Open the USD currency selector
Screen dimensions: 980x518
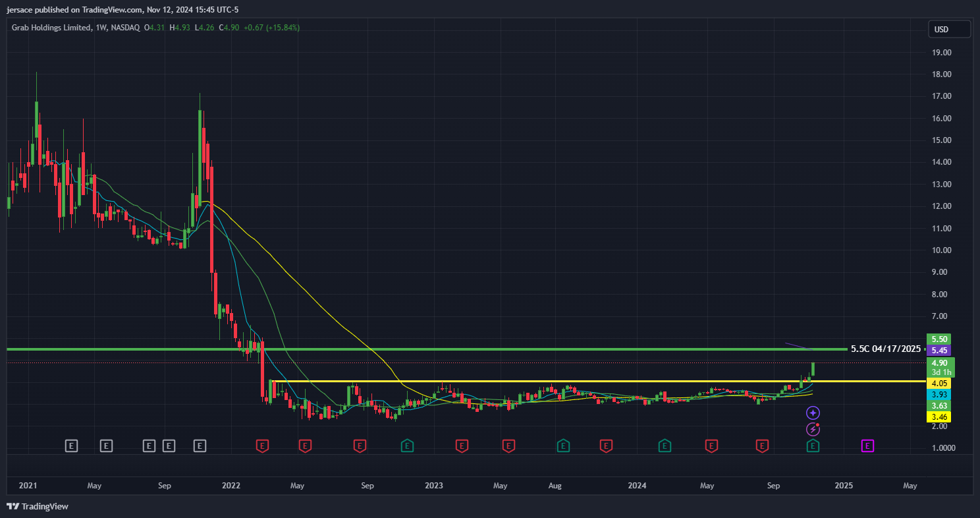tap(949, 29)
